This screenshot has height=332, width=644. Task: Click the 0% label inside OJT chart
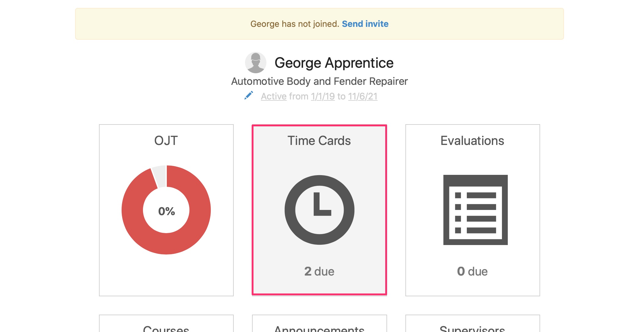pos(166,211)
